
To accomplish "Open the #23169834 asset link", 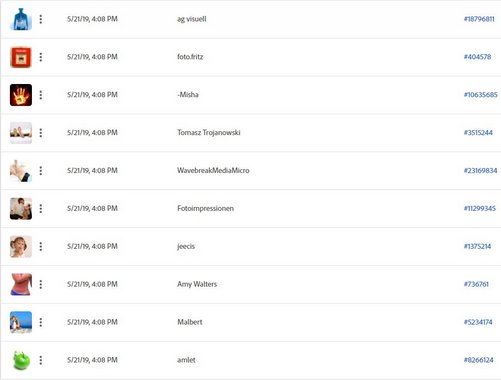I will click(480, 171).
